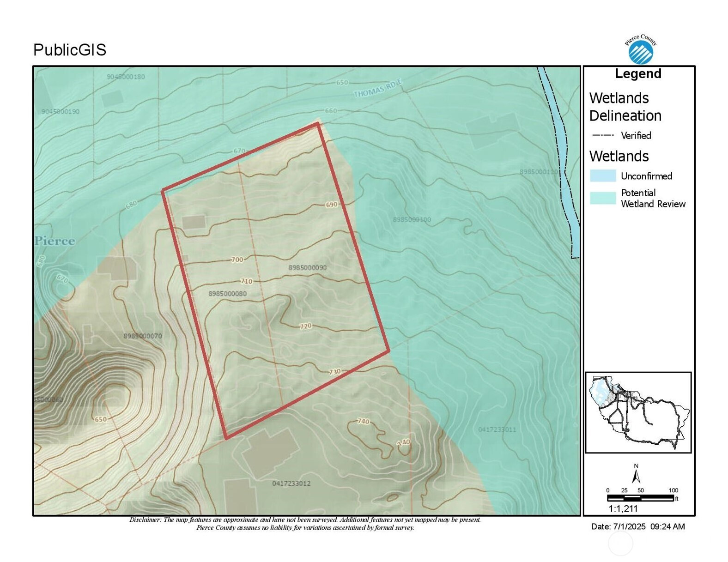728x562 pixels.
Task: Click the 660 contour label
Action: click(x=331, y=111)
